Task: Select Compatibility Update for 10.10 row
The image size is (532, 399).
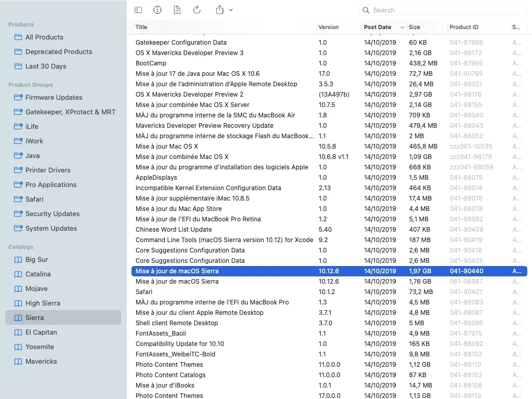Action: pos(329,344)
